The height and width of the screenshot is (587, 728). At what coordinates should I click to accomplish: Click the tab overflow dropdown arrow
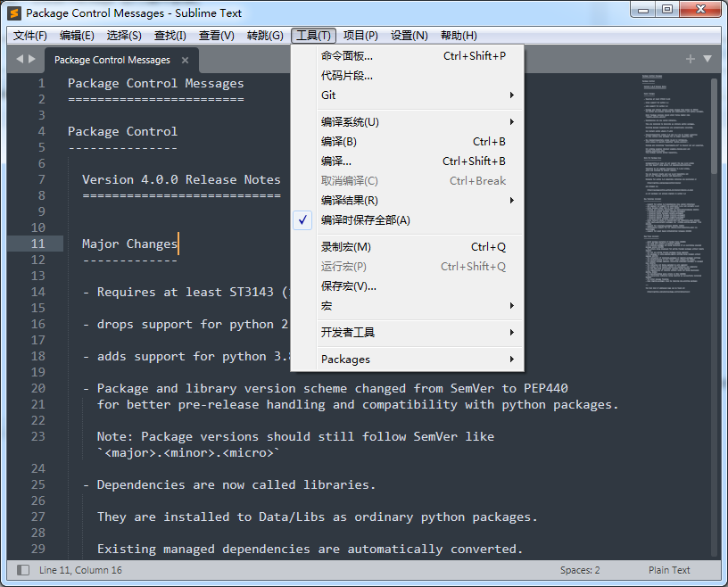tap(707, 58)
